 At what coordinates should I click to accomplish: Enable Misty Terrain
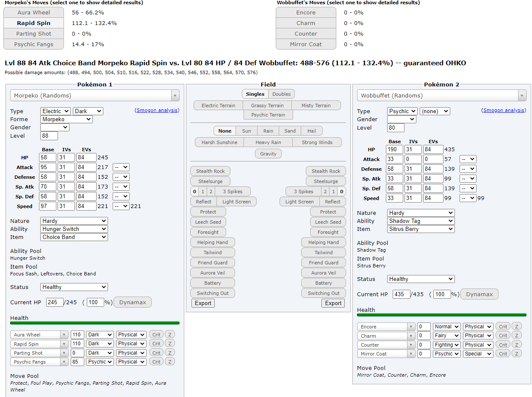click(x=316, y=105)
